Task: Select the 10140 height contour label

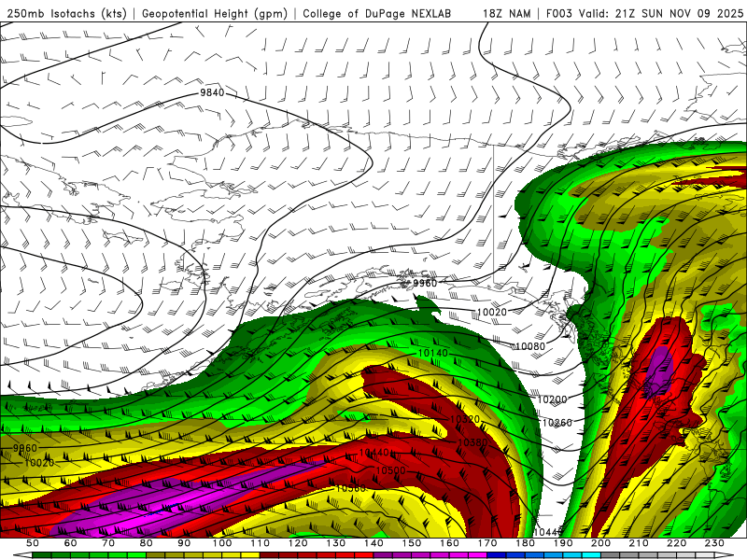Action: click(433, 353)
